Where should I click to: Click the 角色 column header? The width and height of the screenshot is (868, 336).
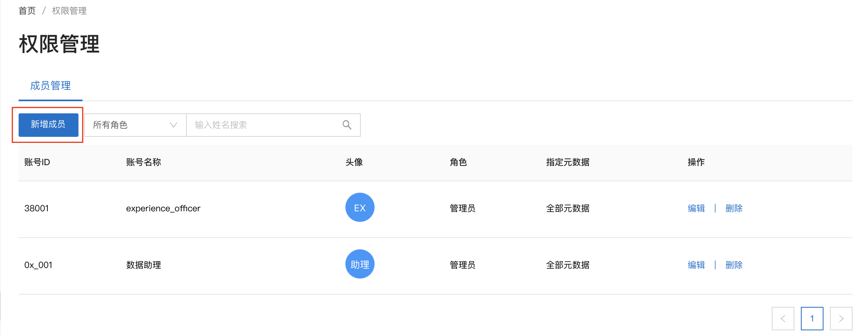[x=458, y=162]
